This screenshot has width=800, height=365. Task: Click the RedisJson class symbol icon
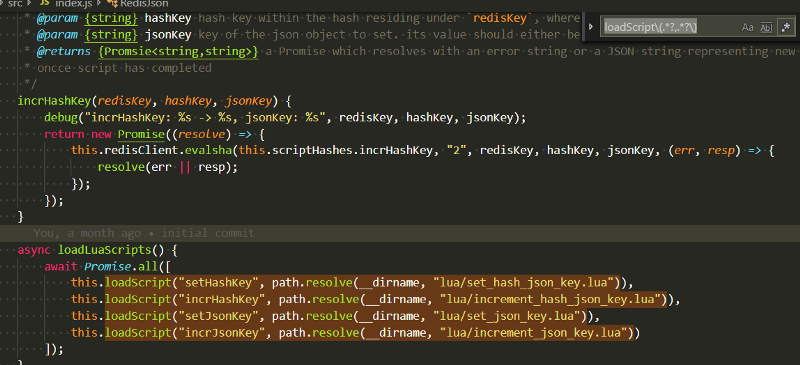coord(112,3)
